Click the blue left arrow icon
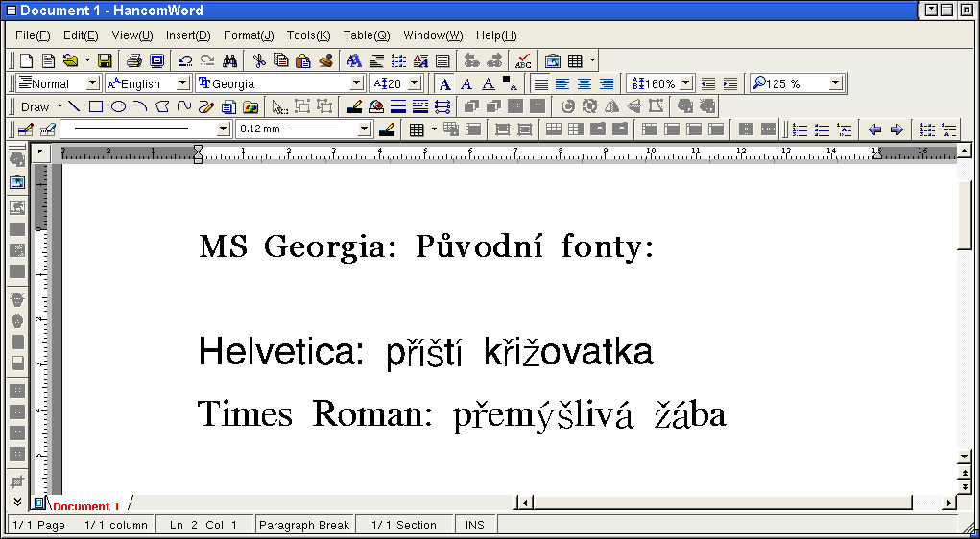This screenshot has height=539, width=980. click(x=874, y=129)
